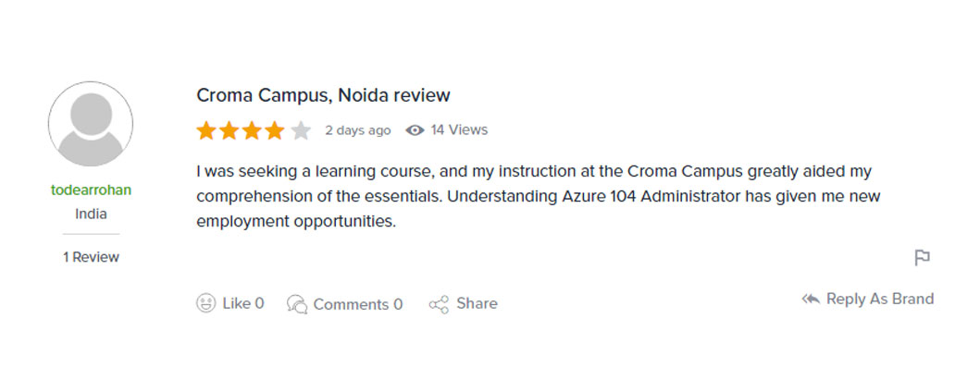The height and width of the screenshot is (392, 980).
Task: Click the 'Share' text label
Action: [477, 303]
